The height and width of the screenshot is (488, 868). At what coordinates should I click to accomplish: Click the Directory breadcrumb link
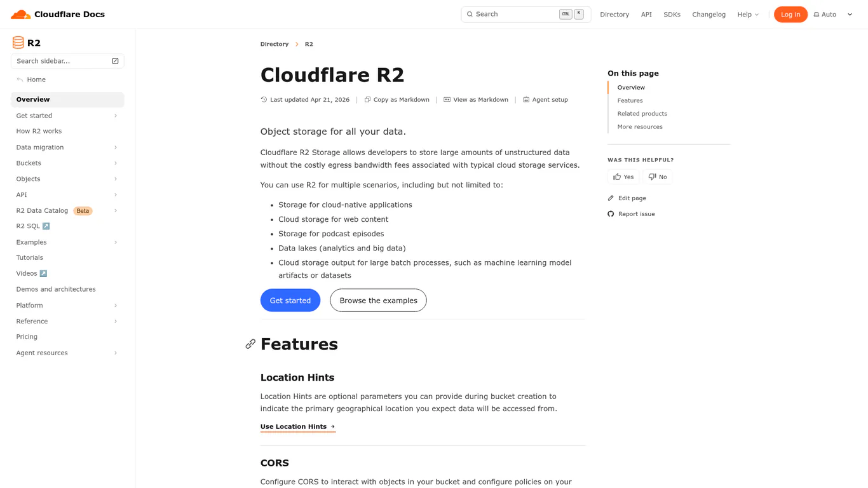click(x=275, y=44)
